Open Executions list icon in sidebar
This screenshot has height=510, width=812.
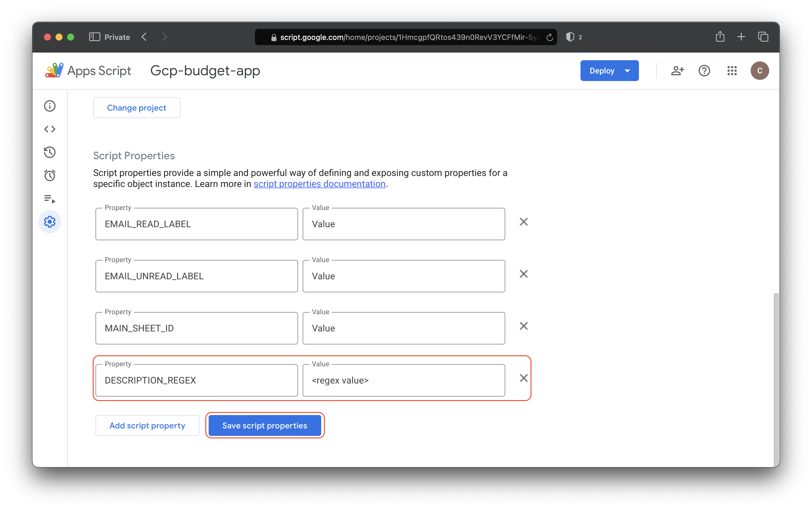coord(49,199)
